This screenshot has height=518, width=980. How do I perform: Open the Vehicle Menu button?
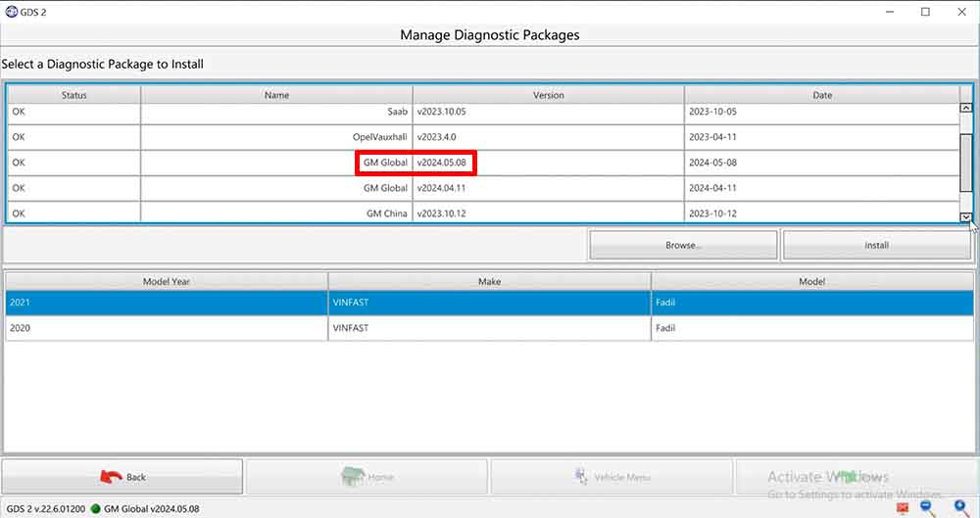pyautogui.click(x=612, y=477)
